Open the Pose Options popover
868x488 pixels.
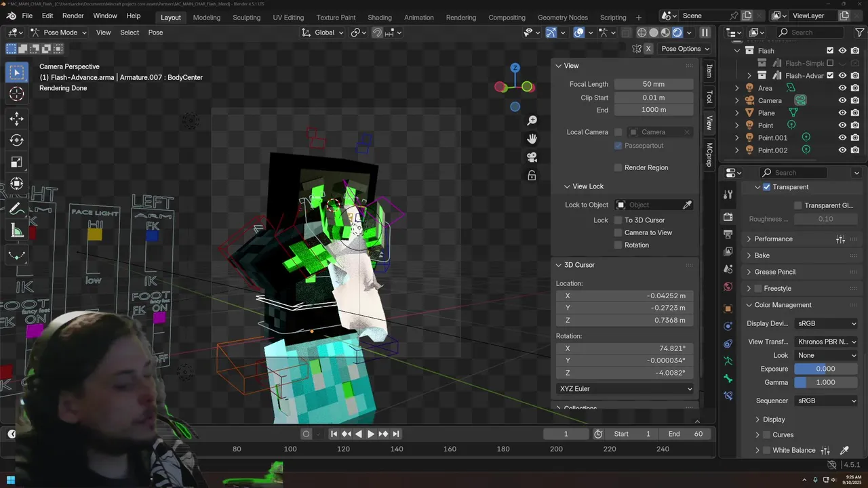pos(685,49)
